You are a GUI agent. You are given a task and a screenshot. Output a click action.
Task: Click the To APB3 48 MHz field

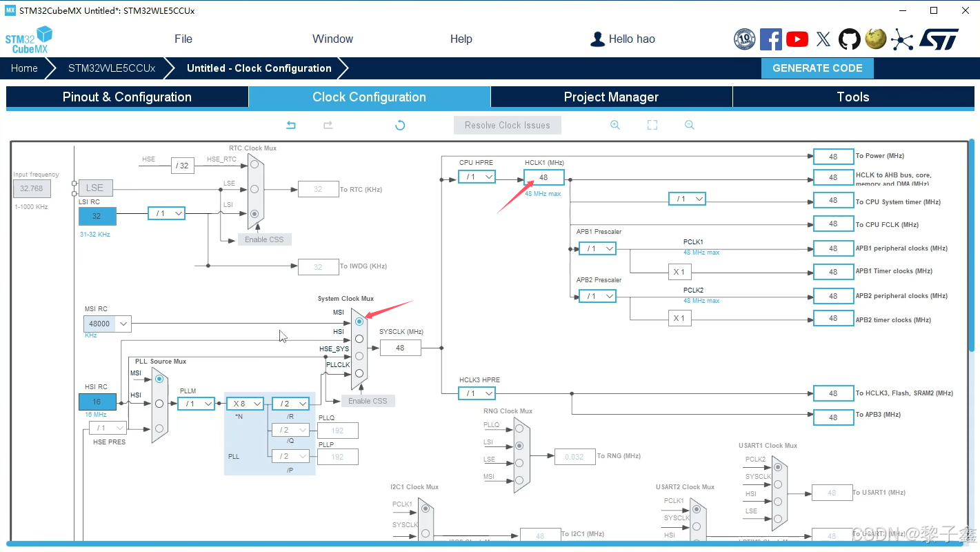pyautogui.click(x=833, y=417)
